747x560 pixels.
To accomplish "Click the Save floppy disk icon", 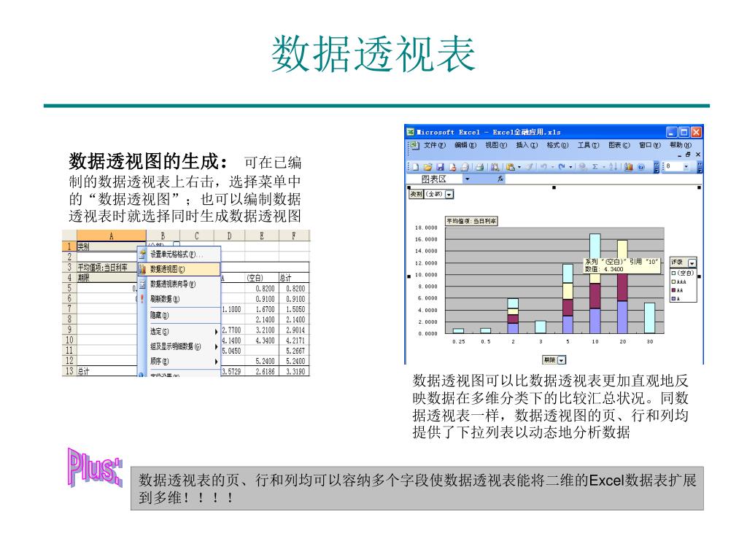I will 440,167.
